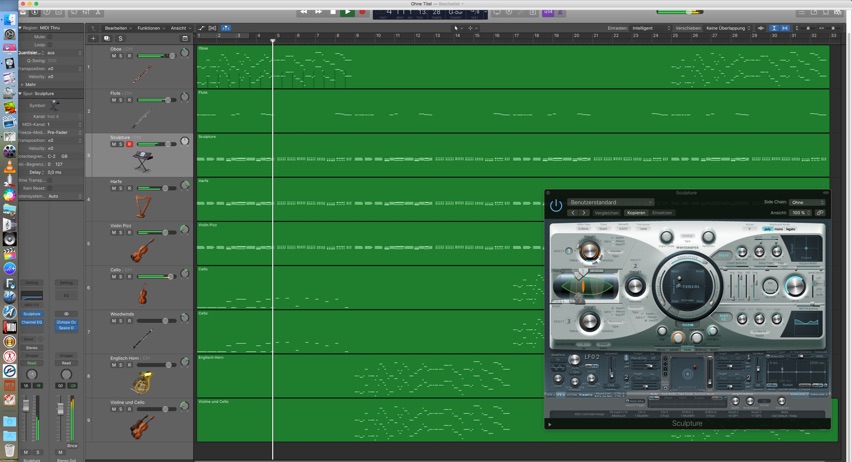The width and height of the screenshot is (852, 462).
Task: Click the metronome button in control bar
Action: (560, 12)
